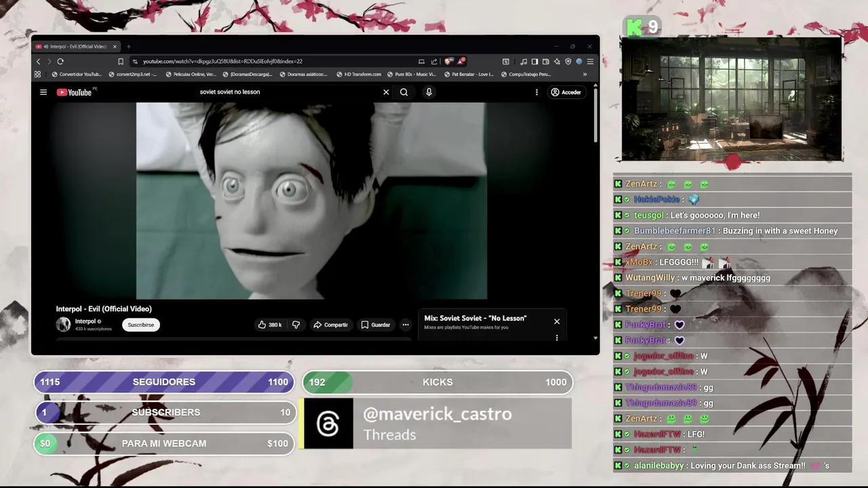Click the green Kick logo above the webcam

(635, 27)
